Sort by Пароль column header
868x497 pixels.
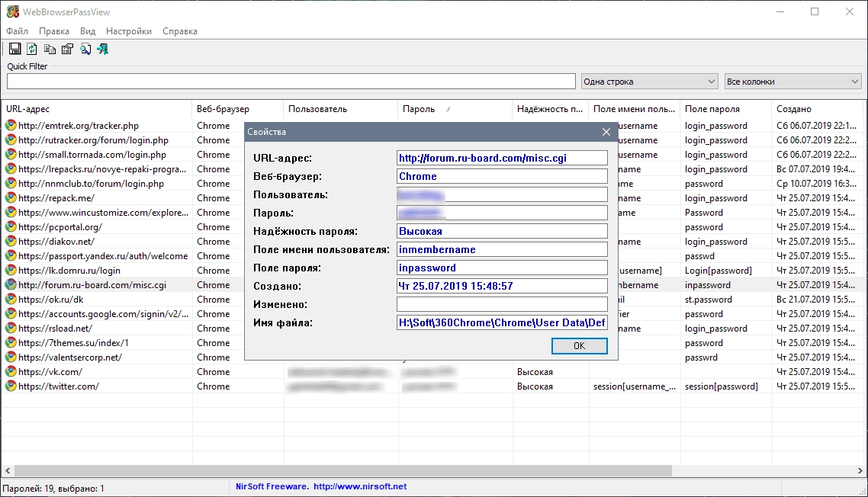[x=455, y=109]
